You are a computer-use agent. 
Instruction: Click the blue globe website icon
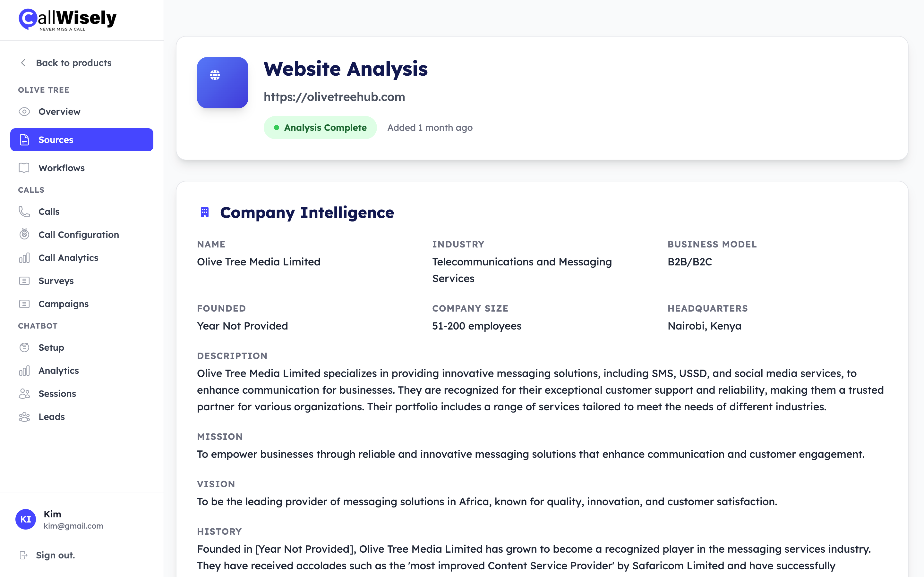(222, 82)
